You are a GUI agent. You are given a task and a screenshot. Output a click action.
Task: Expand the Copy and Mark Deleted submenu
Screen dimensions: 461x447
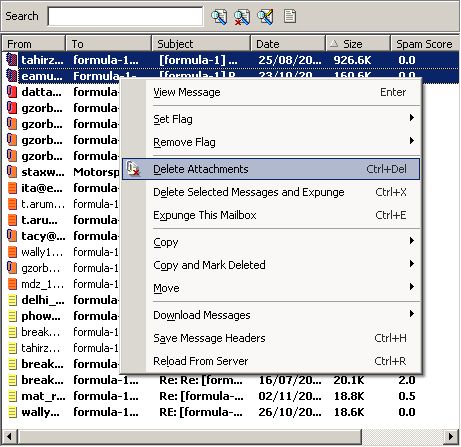412,264
